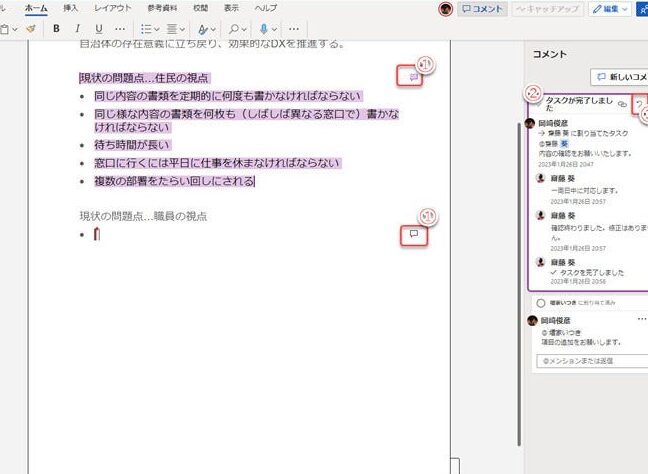The height and width of the screenshot is (474, 648).
Task: Apply underline formatting
Action: pyautogui.click(x=97, y=28)
